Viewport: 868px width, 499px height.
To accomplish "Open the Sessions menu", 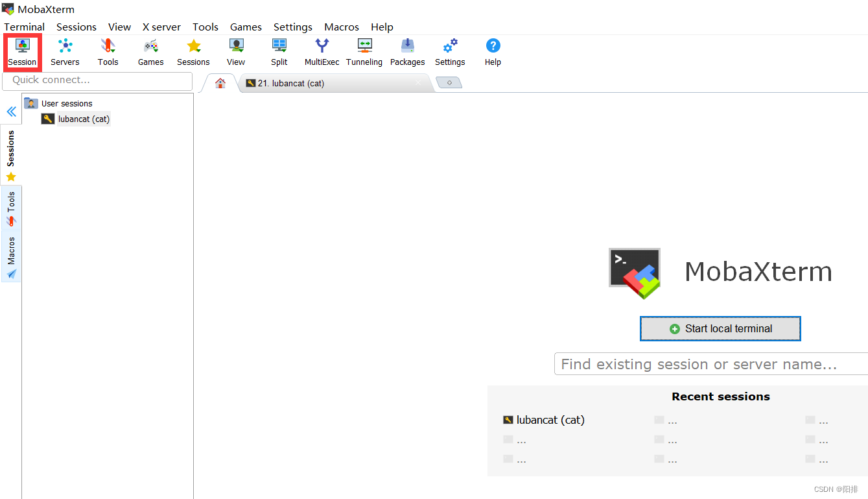I will coord(76,27).
